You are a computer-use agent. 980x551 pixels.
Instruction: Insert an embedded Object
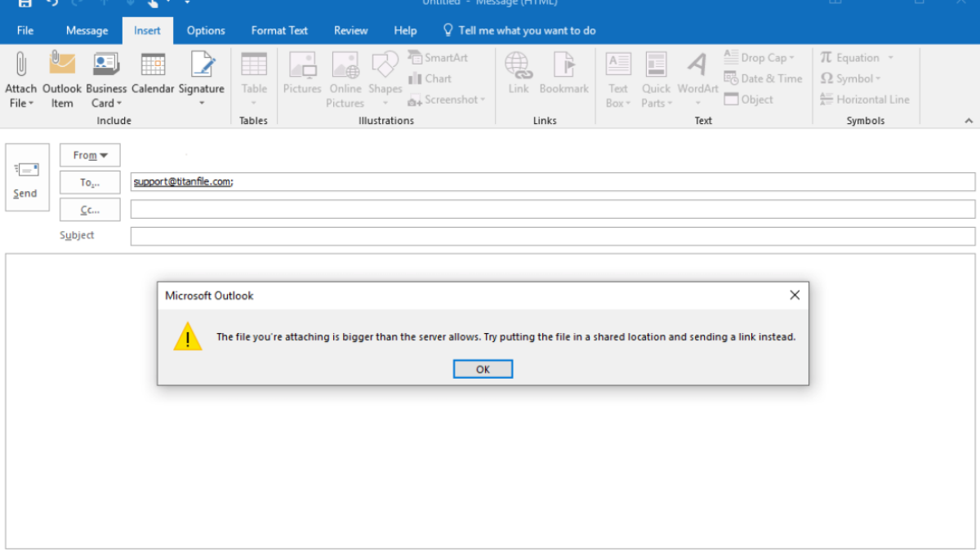click(748, 100)
